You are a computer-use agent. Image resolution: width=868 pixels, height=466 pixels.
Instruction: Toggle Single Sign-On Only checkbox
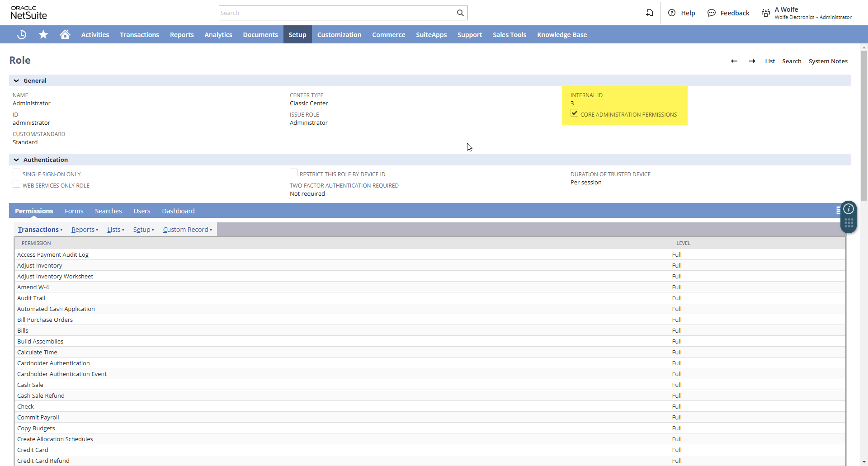coord(17,173)
